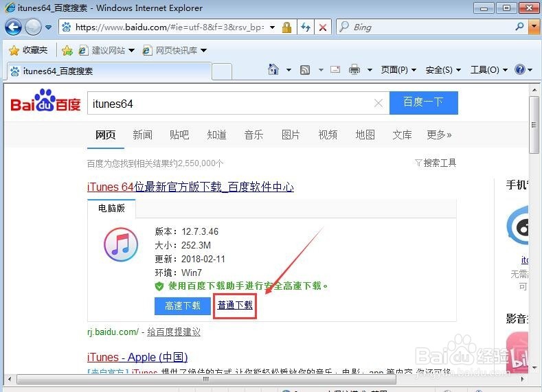Switch to the 视频 tab
The image size is (542, 392).
(328, 135)
